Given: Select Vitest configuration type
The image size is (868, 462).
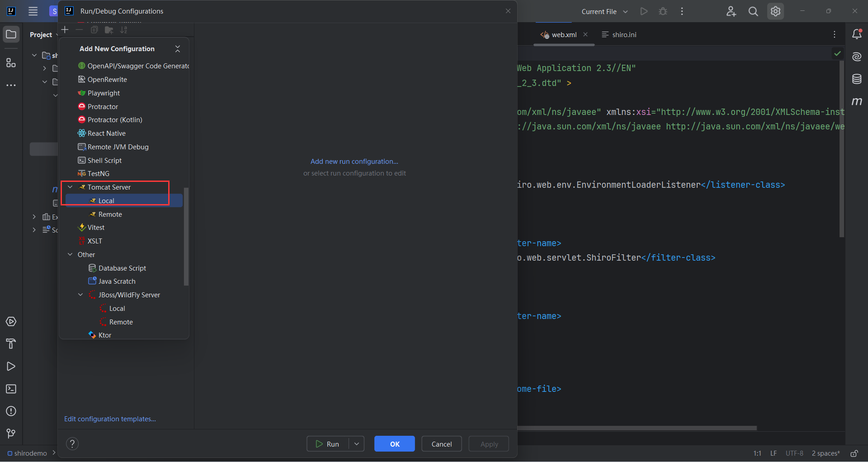Looking at the screenshot, I should tap(91, 228).
